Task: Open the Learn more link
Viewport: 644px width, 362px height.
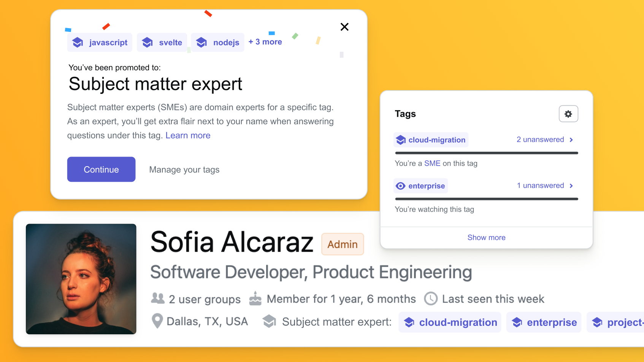Action: (188, 135)
